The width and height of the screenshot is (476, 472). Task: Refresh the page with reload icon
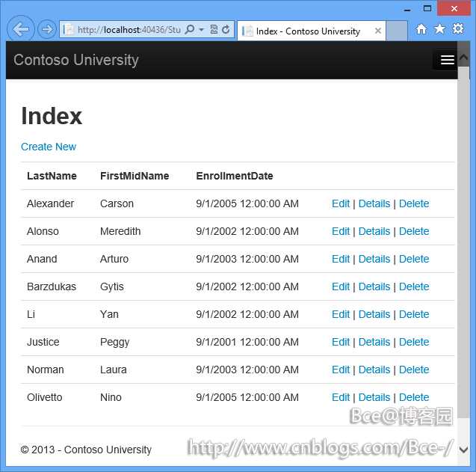pos(226,29)
